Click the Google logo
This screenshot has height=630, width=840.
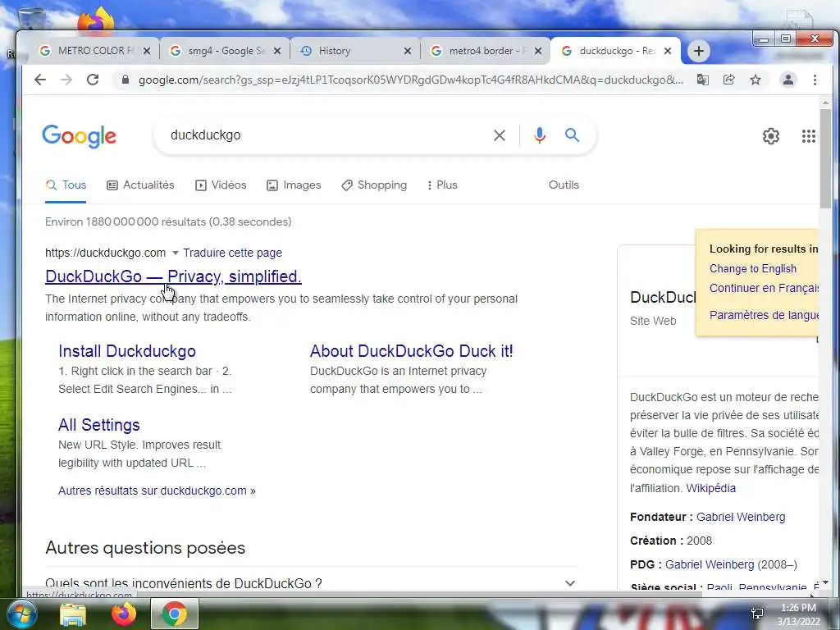[80, 136]
